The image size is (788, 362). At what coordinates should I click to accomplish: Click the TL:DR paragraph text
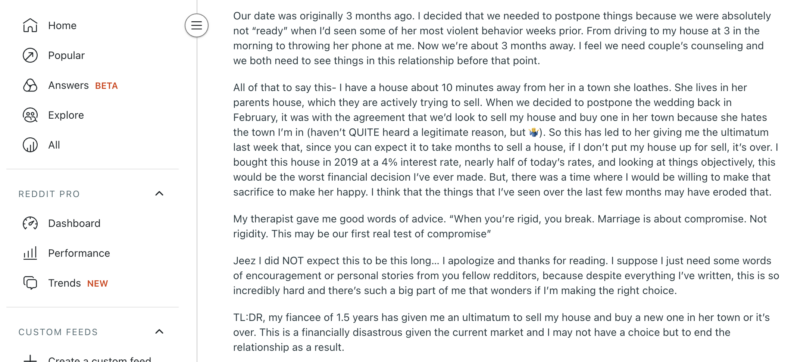[x=502, y=332]
